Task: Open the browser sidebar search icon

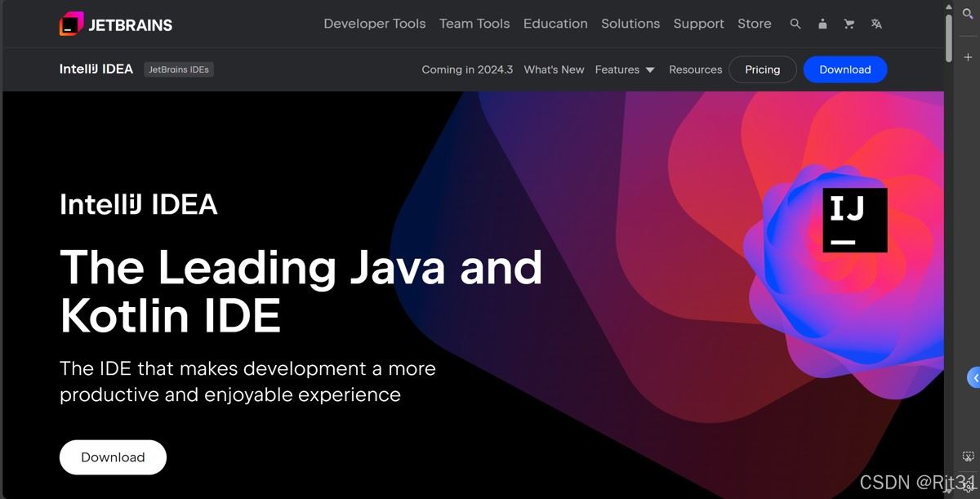Action: click(x=968, y=14)
